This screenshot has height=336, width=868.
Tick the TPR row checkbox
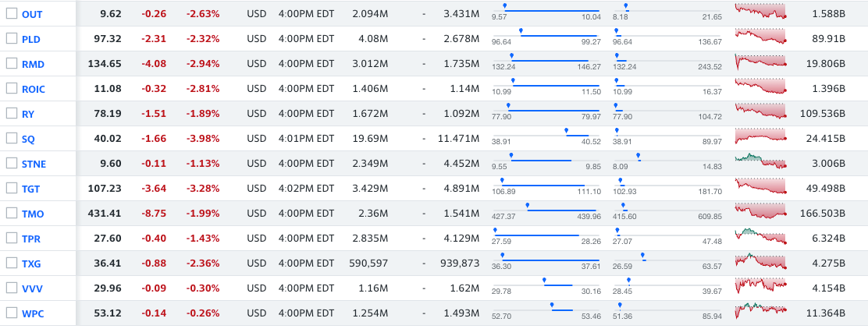[12, 238]
